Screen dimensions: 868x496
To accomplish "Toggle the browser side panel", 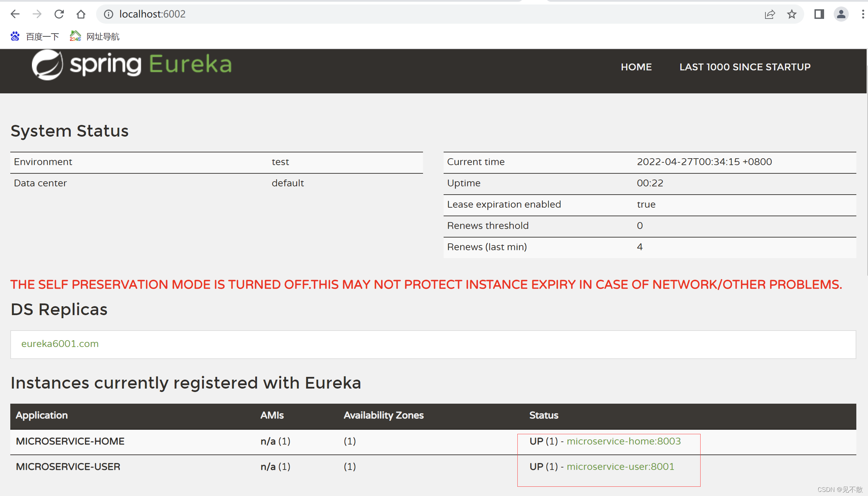I will click(819, 14).
